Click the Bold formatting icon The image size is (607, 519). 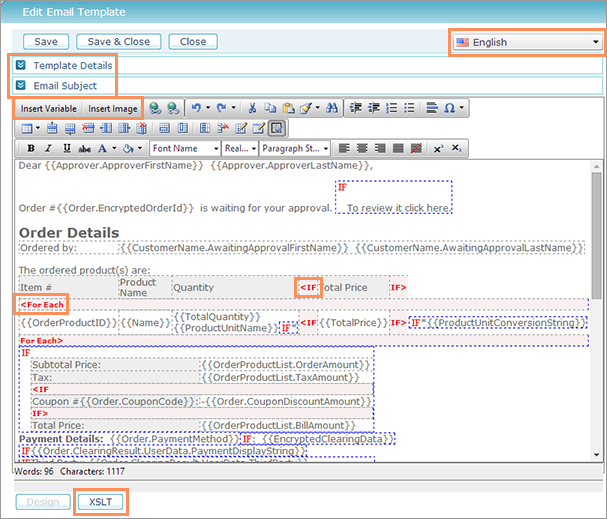(x=31, y=148)
